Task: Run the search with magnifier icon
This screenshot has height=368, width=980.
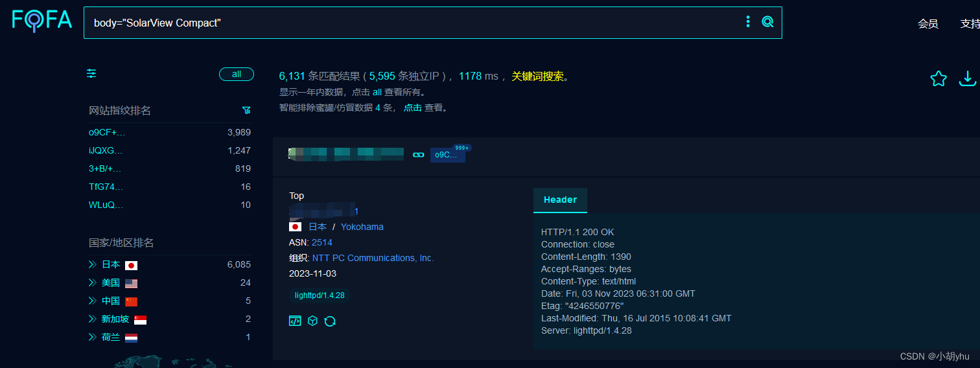Action: point(767,22)
